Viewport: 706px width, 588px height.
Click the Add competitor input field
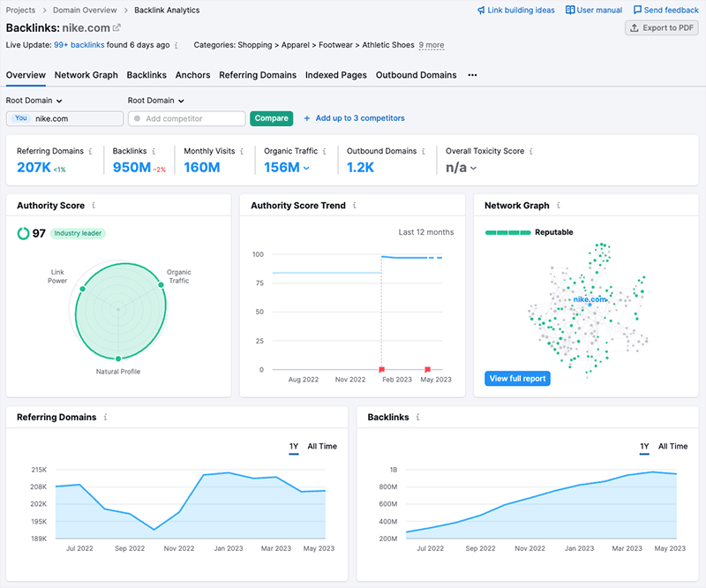187,118
